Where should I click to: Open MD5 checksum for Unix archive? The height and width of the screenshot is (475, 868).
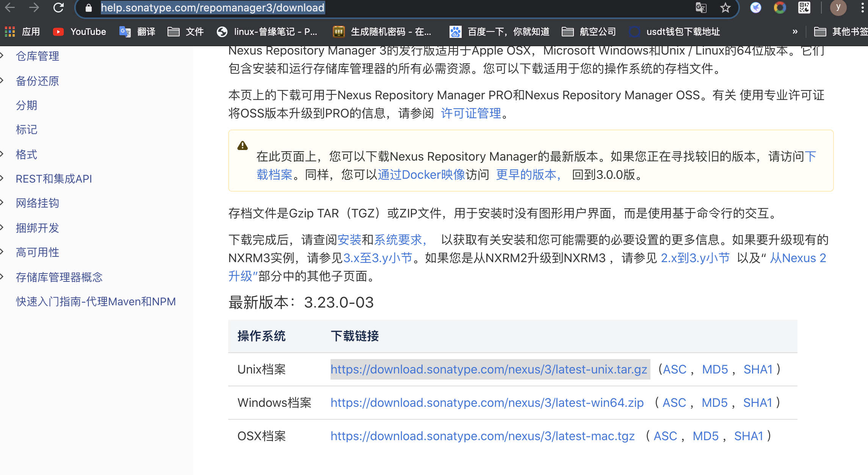(x=715, y=369)
